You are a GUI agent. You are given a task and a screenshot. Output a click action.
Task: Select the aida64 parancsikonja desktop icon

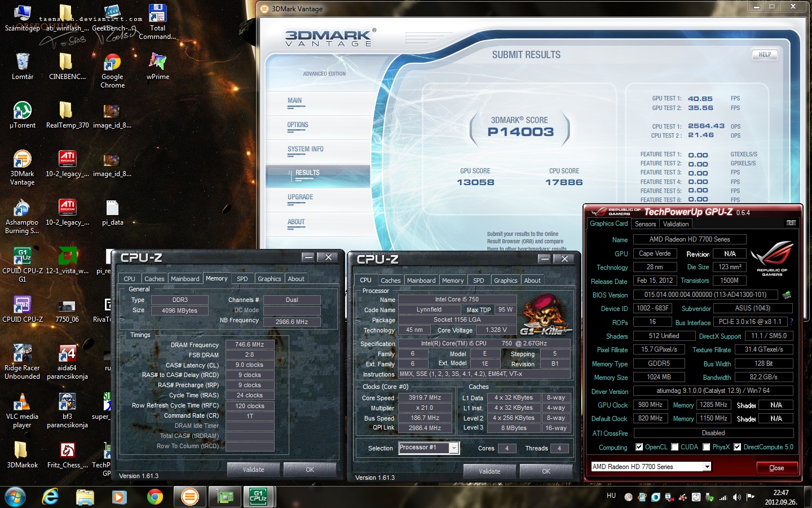tap(67, 362)
